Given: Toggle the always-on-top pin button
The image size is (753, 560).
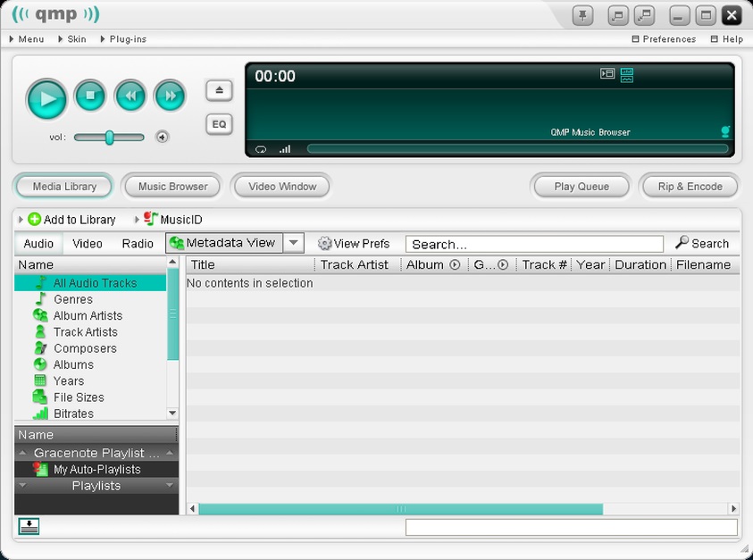Looking at the screenshot, I should click(582, 16).
